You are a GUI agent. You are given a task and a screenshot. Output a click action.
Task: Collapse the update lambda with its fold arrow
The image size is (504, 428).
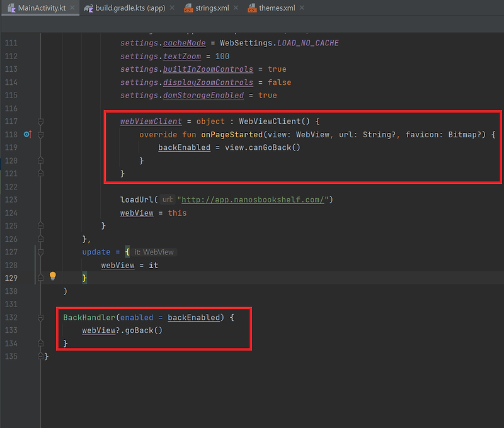(40, 252)
